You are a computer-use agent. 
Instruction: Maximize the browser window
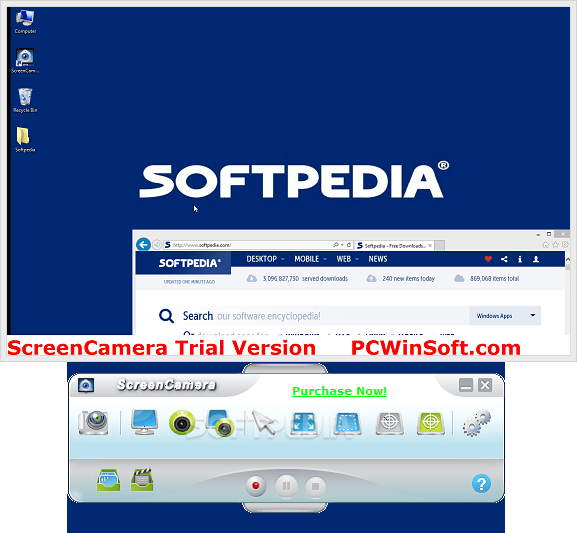pos(549,234)
